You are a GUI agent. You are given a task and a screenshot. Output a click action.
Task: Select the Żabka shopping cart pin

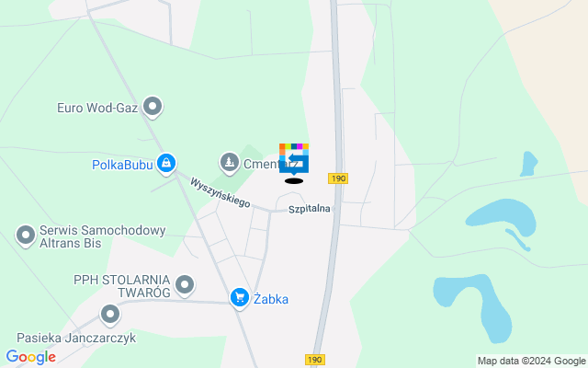click(x=240, y=298)
